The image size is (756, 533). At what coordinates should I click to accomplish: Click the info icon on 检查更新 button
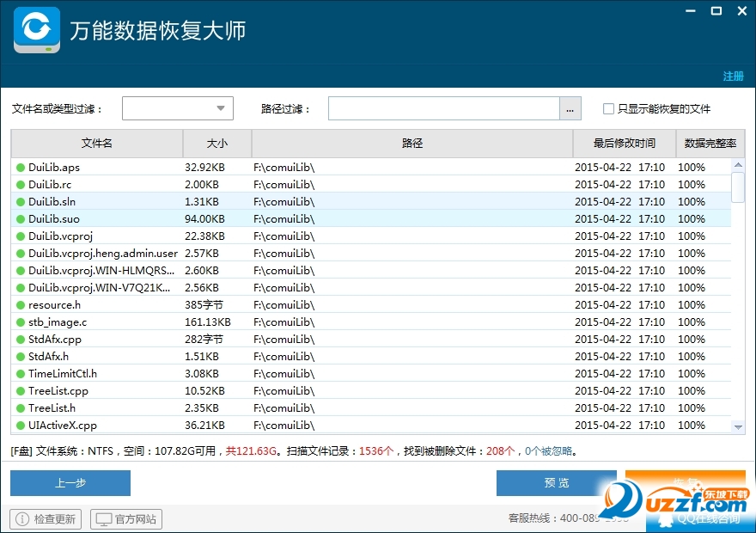22,519
